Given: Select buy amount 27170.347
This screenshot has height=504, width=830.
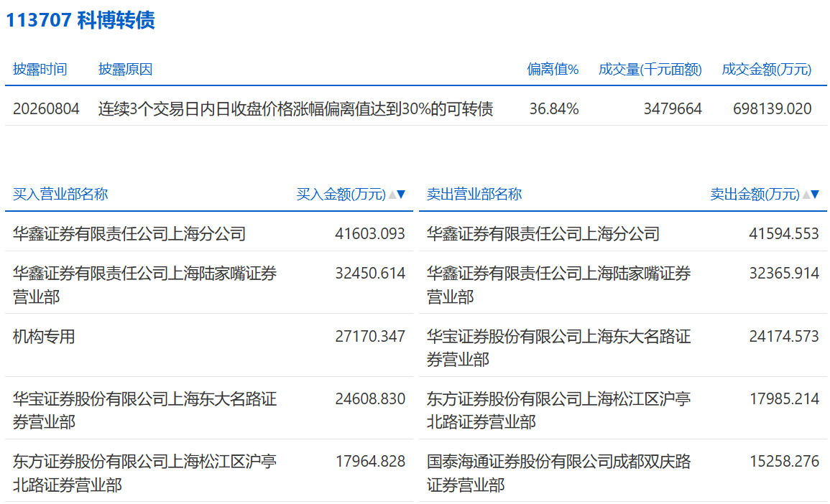Looking at the screenshot, I should tap(370, 336).
